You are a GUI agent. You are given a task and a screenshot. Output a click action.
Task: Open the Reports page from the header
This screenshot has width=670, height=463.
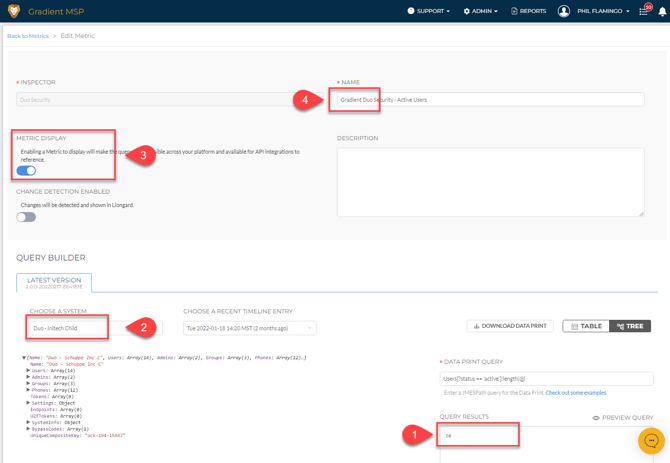tap(529, 11)
